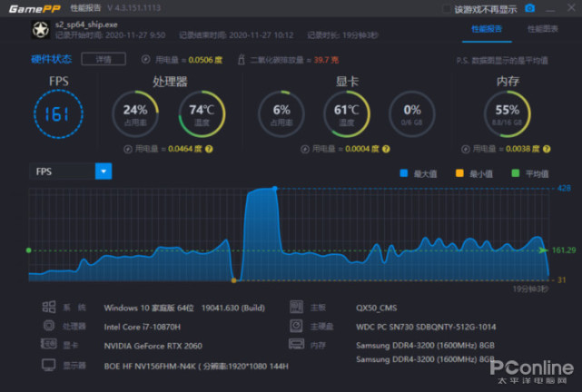The height and width of the screenshot is (392, 582).
Task: Click the CPU 74℃ temperature gauge
Action: (x=202, y=114)
